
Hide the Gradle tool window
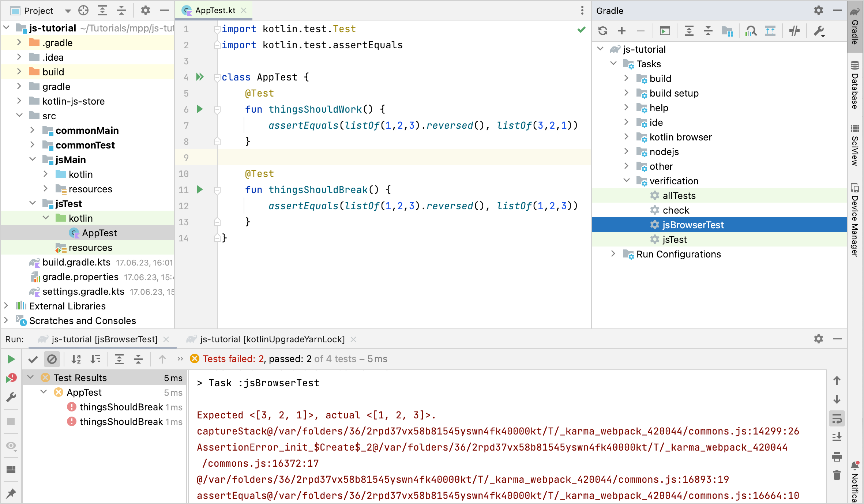838,10
